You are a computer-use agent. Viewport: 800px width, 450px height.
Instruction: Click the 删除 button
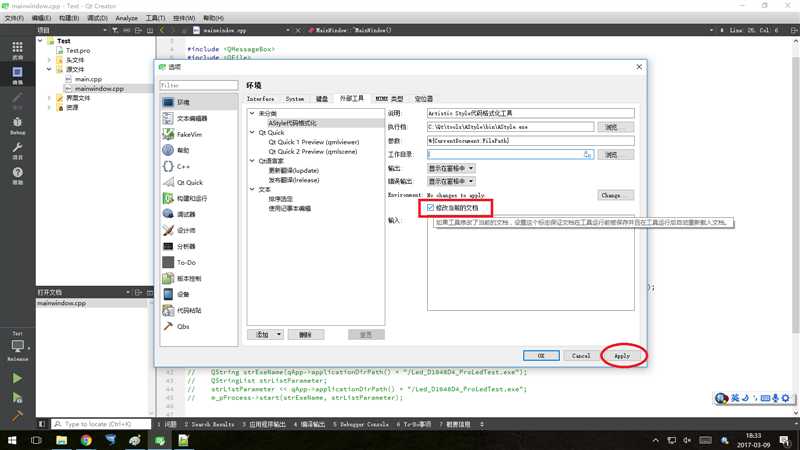tap(306, 335)
